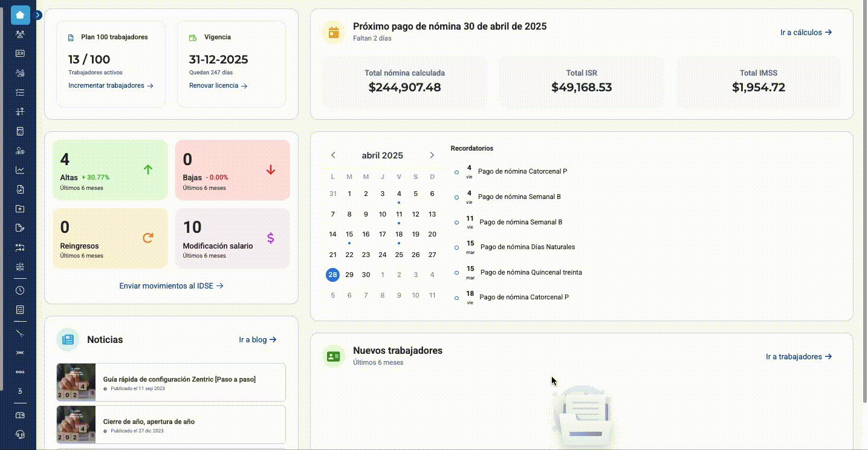
Task: Click the orange refresh Reingresos icon
Action: click(147, 238)
